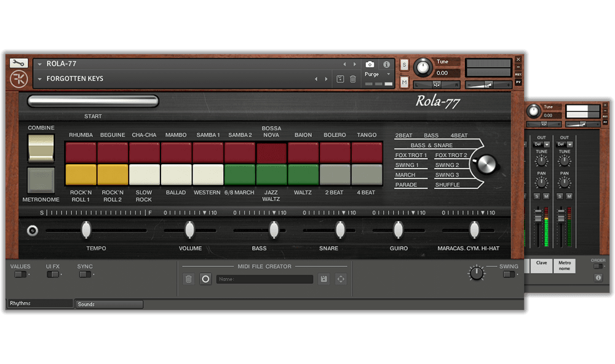Screen dimensions: 615x364
Task: Delete MIDI file with the trash icon
Action: (x=189, y=279)
